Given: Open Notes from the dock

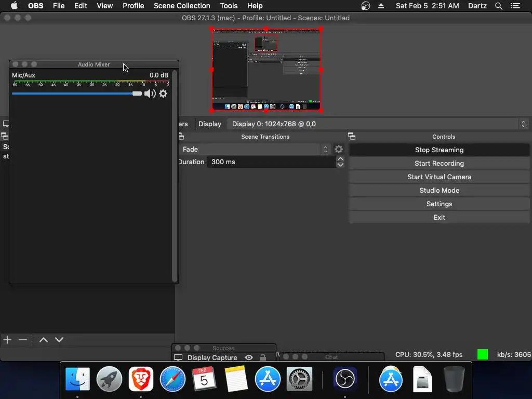Looking at the screenshot, I should (x=236, y=379).
